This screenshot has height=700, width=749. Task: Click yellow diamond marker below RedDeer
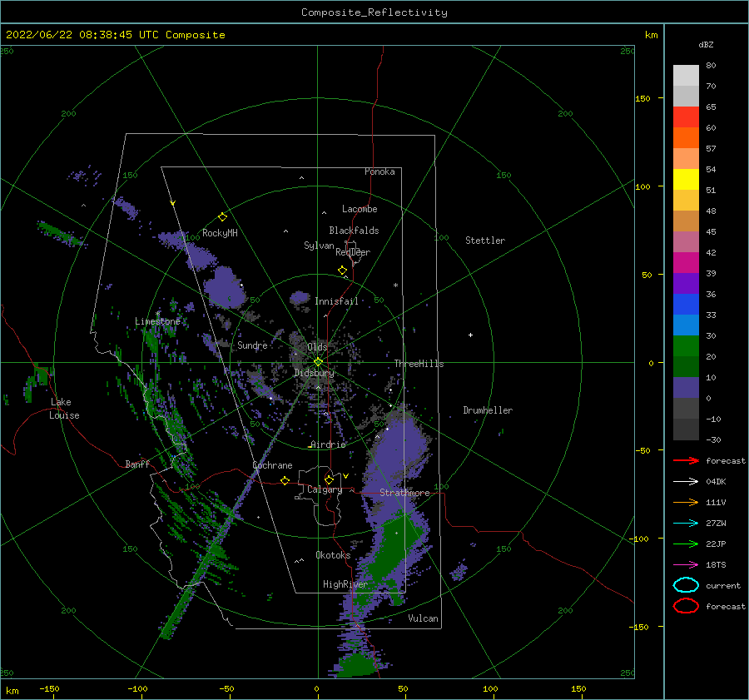pyautogui.click(x=343, y=271)
